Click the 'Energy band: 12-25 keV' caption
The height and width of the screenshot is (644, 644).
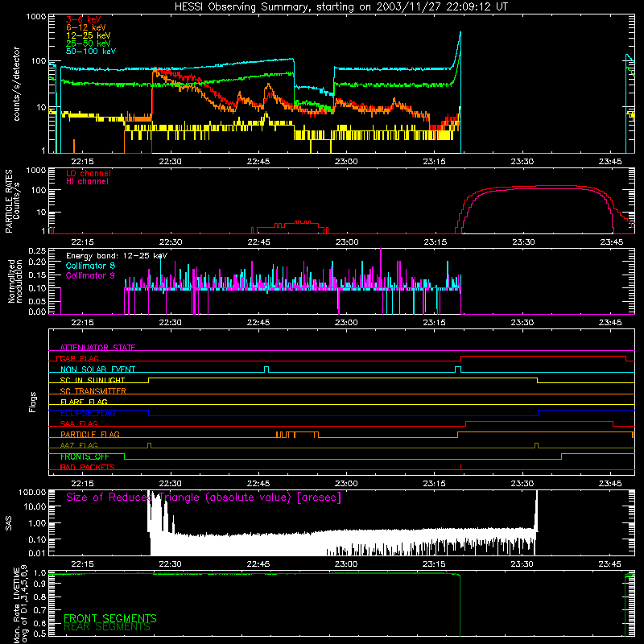click(117, 256)
